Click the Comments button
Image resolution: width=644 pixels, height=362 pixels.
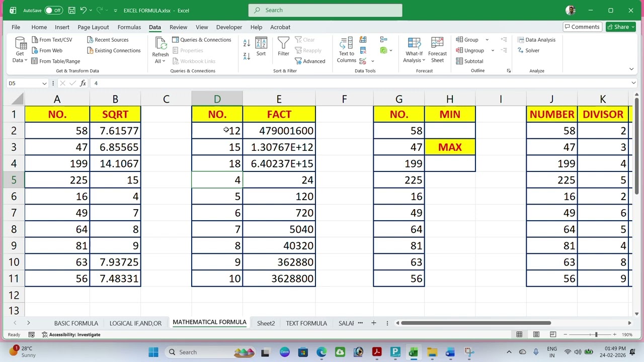coord(582,27)
